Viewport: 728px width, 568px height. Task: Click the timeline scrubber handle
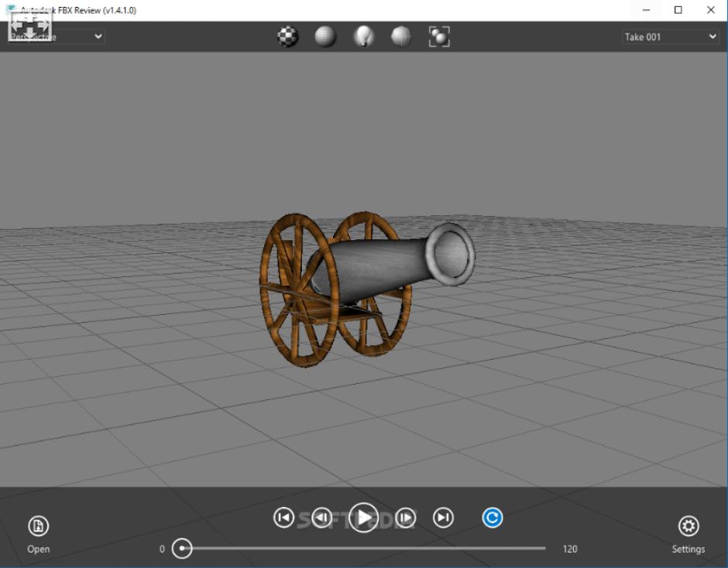tap(182, 549)
